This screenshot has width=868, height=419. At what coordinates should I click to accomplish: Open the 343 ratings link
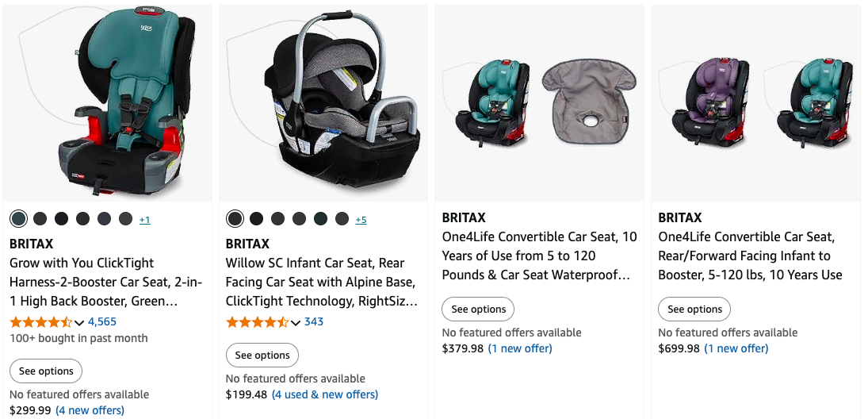click(x=314, y=321)
